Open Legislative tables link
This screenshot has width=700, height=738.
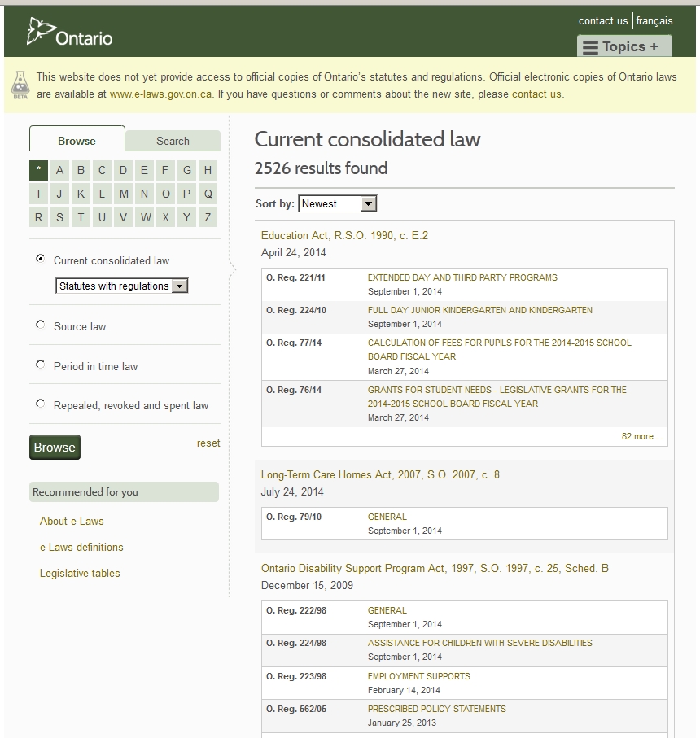point(80,574)
